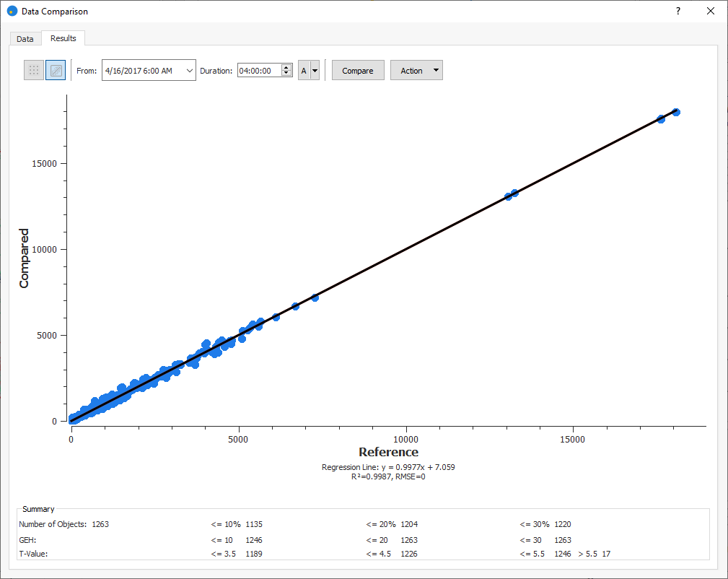This screenshot has height=579, width=728.
Task: Click the Duration time field
Action: [258, 71]
